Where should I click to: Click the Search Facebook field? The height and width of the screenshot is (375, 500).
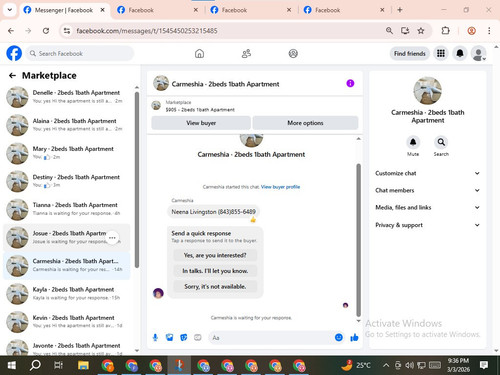click(80, 53)
